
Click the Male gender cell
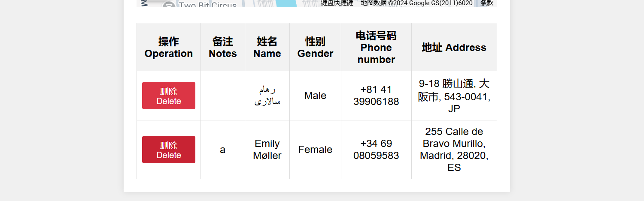315,96
